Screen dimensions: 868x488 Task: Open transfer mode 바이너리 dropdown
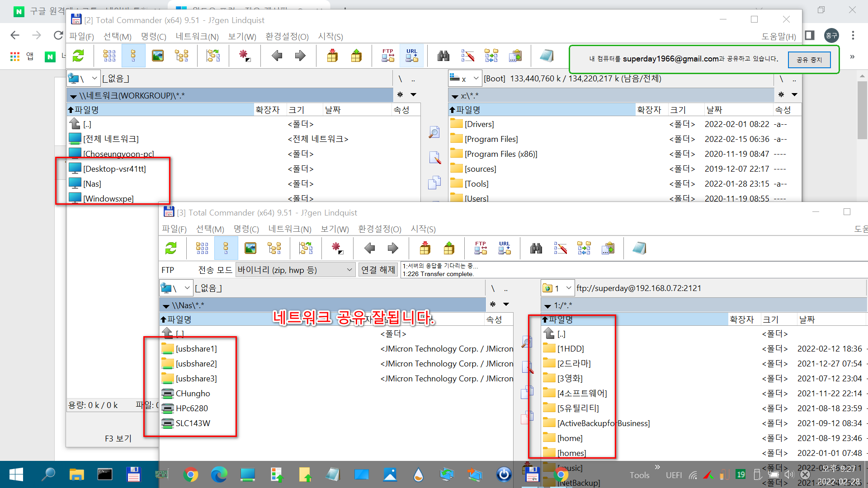click(x=295, y=270)
